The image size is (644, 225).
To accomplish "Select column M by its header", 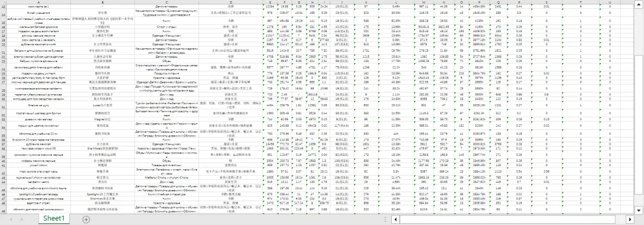I will coord(423,2).
